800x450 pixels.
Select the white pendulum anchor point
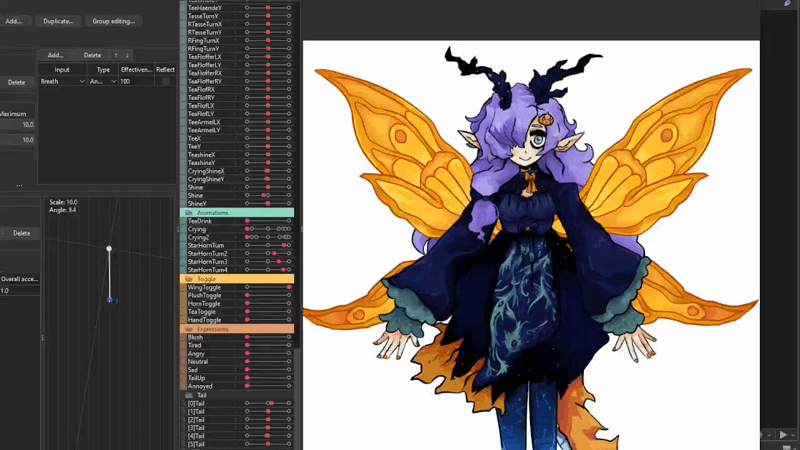(x=109, y=248)
